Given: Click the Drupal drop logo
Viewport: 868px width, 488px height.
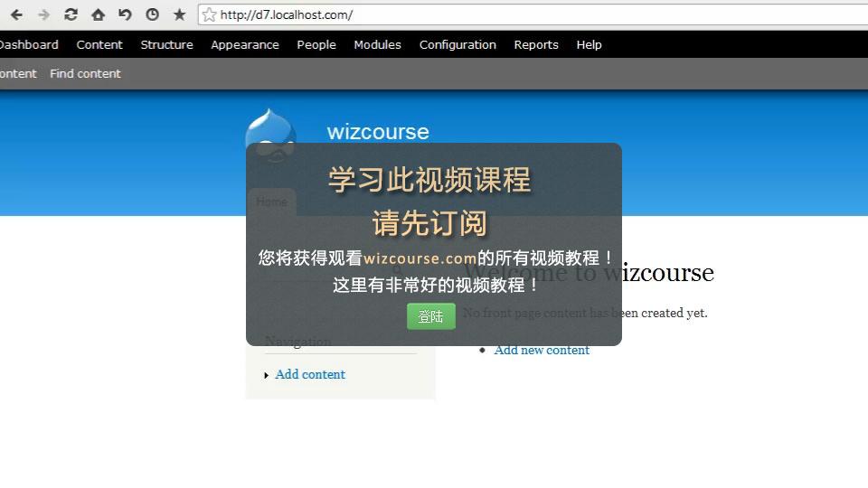Looking at the screenshot, I should (270, 136).
